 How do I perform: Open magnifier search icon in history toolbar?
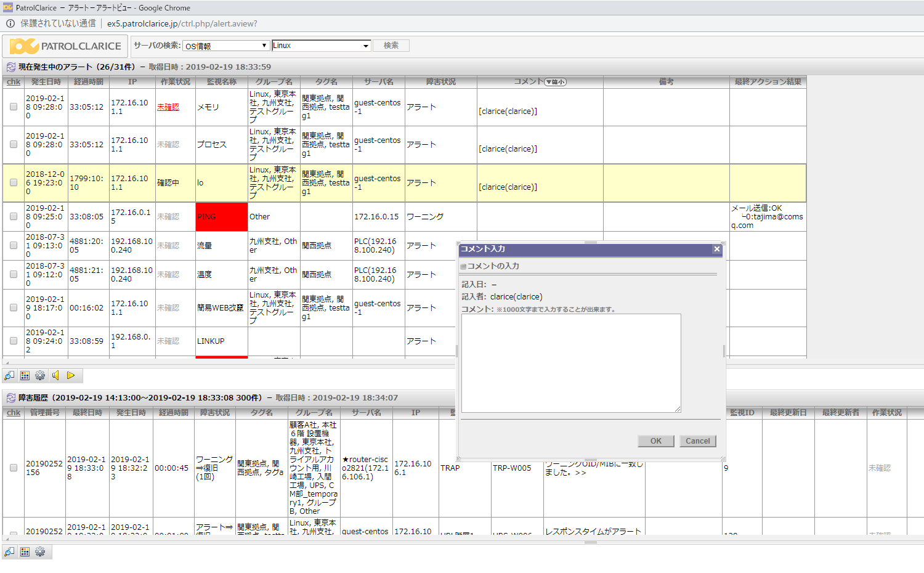(9, 552)
